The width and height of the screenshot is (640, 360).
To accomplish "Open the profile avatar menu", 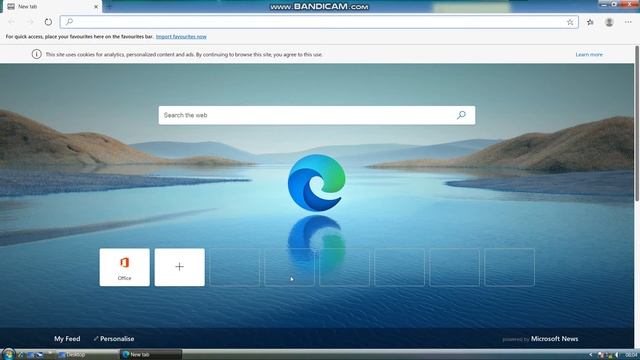I will tap(609, 22).
